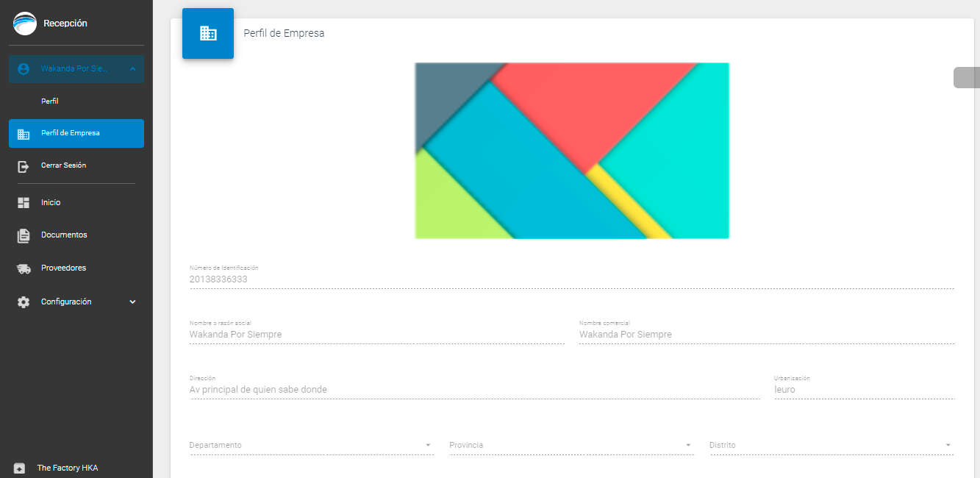Expand the Configuración submenu arrow
Image resolution: width=980 pixels, height=478 pixels.
pyautogui.click(x=132, y=302)
